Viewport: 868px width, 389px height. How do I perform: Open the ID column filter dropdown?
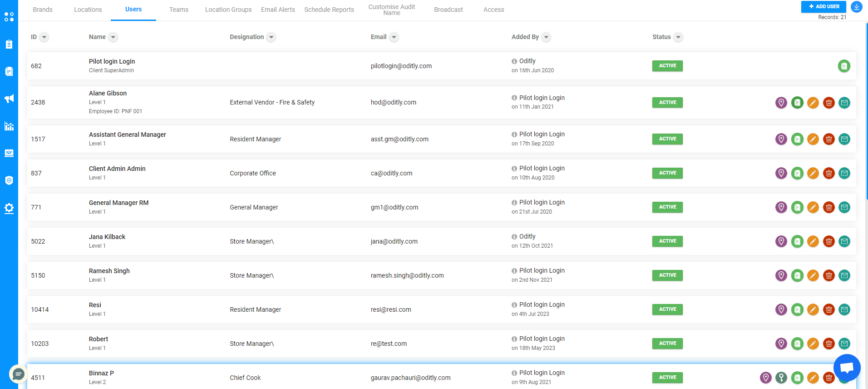pyautogui.click(x=44, y=37)
